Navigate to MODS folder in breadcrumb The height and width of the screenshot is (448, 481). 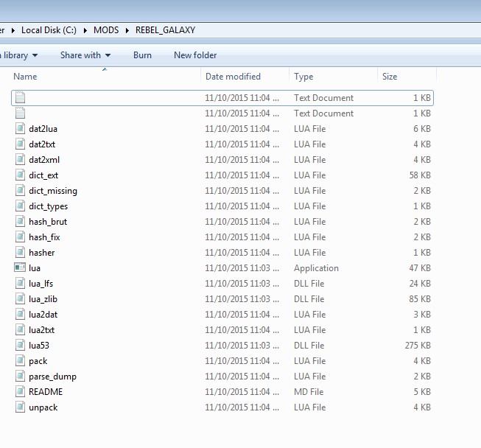pos(106,30)
